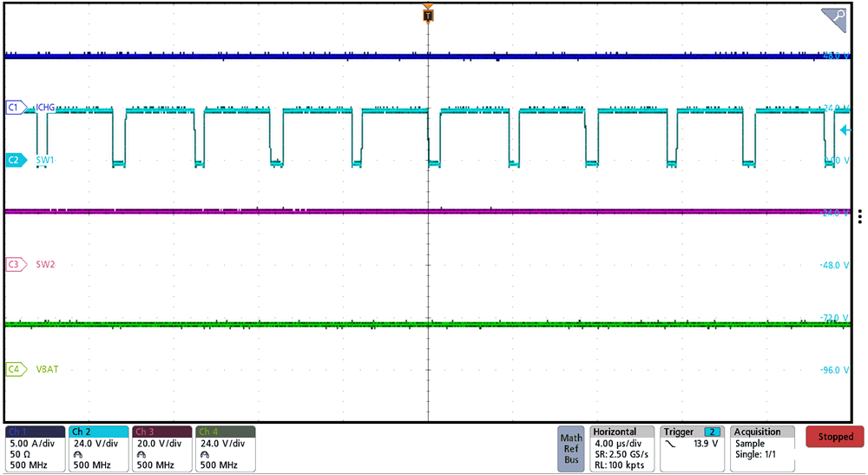Click the falling edge trigger slope icon
868x475 pixels.
[670, 444]
